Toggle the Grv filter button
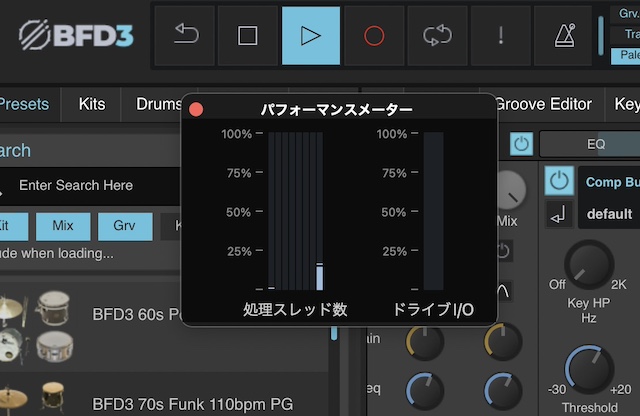The height and width of the screenshot is (416, 640). [125, 226]
